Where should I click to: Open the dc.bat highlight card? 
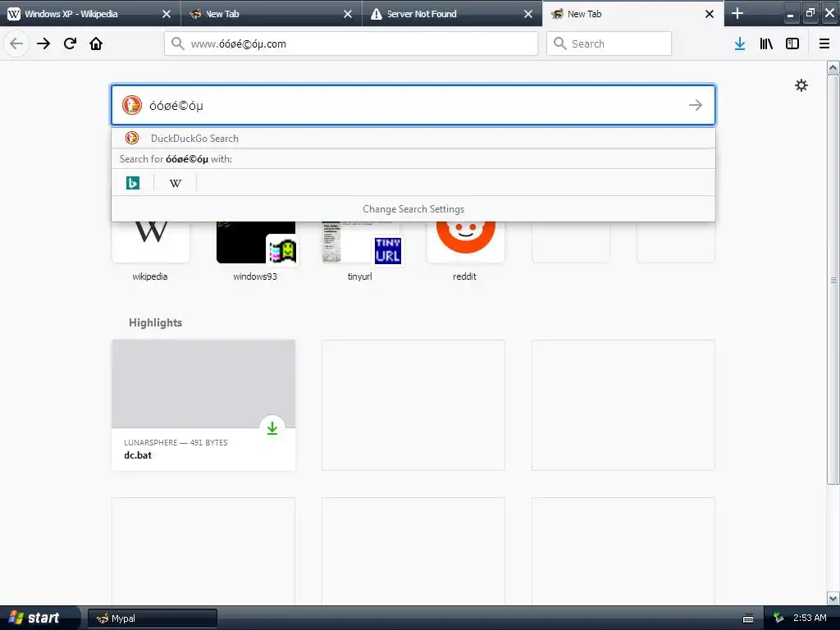coord(203,405)
